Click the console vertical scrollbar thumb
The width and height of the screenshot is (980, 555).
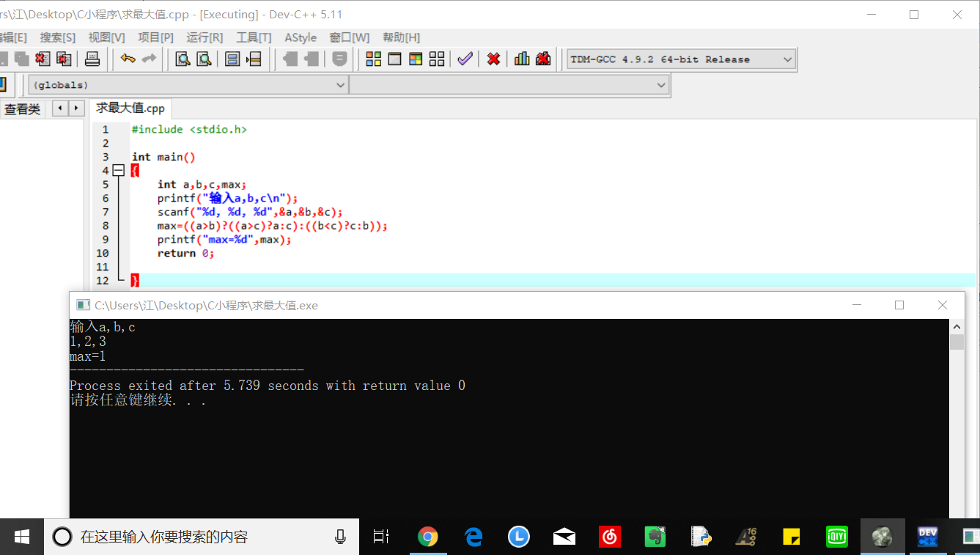tap(957, 342)
